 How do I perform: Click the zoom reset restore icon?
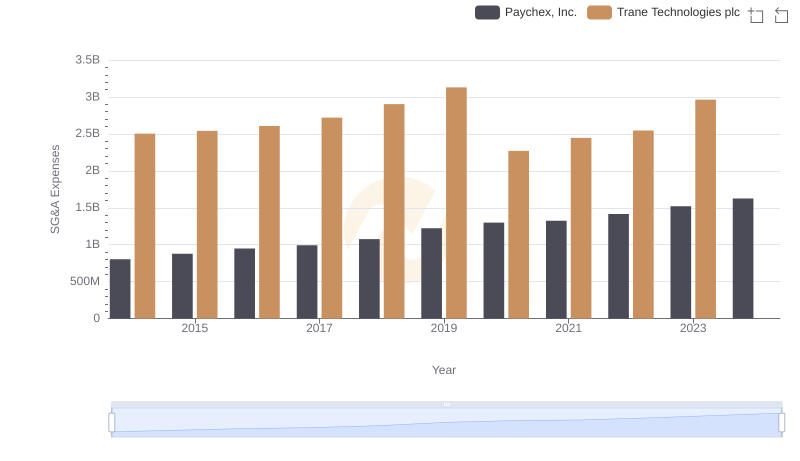(x=781, y=15)
